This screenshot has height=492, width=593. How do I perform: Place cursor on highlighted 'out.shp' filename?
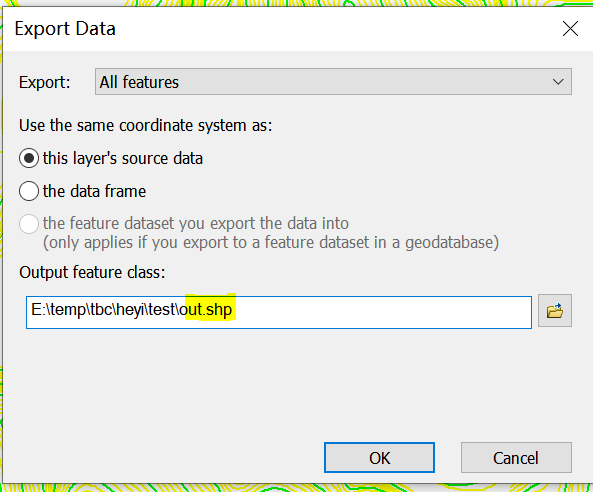pos(208,309)
